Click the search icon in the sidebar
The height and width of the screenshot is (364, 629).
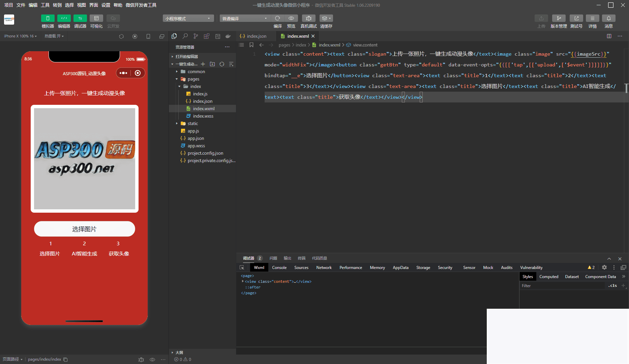point(185,36)
